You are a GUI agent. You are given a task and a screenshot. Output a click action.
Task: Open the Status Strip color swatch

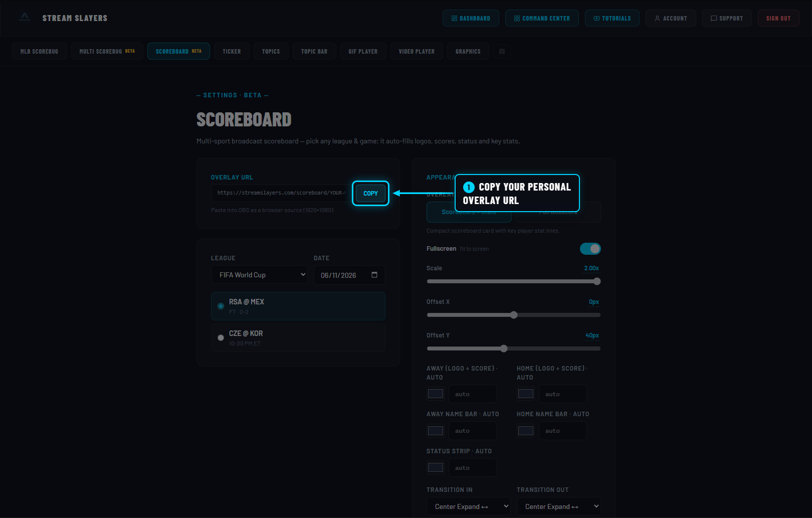pyautogui.click(x=436, y=467)
